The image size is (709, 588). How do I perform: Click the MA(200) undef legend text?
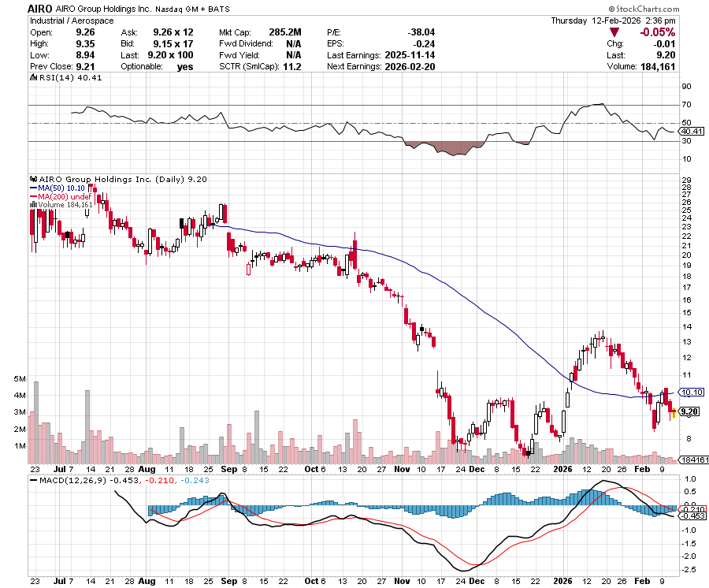pyautogui.click(x=65, y=196)
